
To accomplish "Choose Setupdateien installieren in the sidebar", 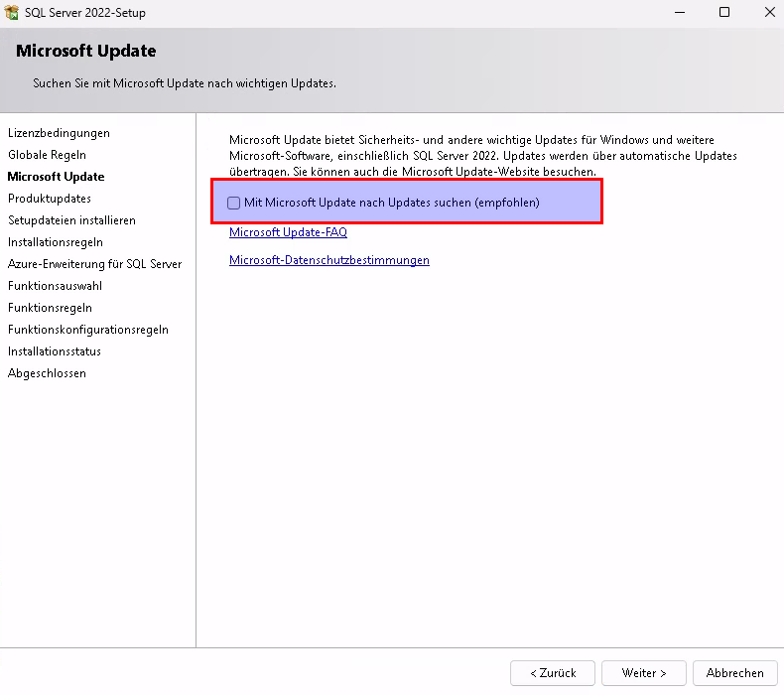I will coord(71,220).
